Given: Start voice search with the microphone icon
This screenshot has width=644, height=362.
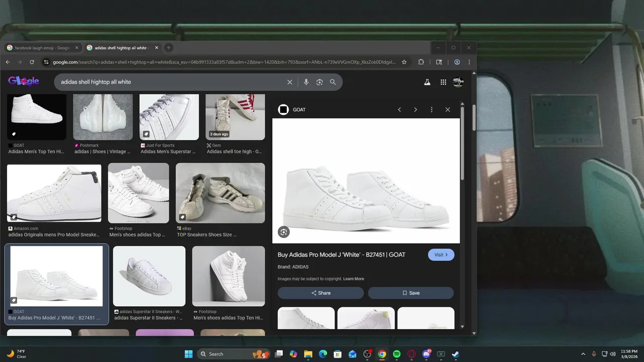Looking at the screenshot, I should point(306,82).
